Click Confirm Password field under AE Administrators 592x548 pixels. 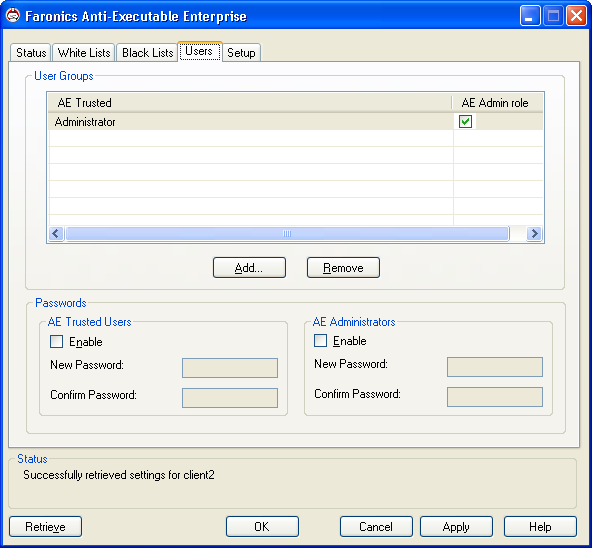pyautogui.click(x=495, y=397)
